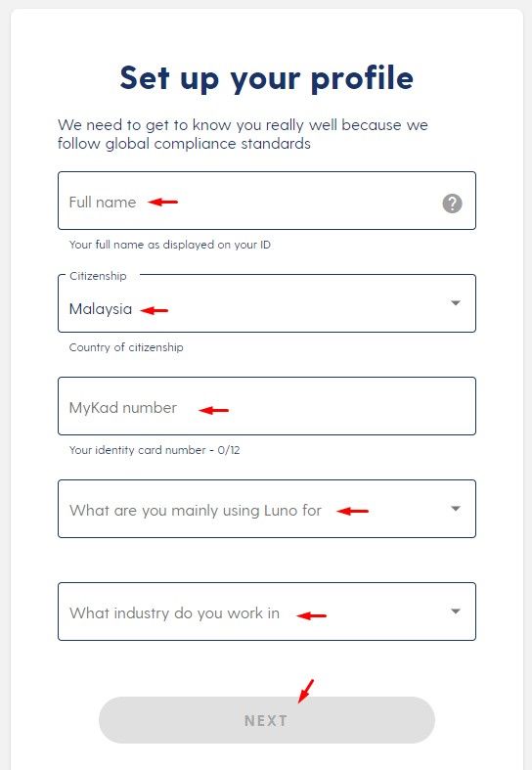Click the red arrow beside Full name

[163, 202]
